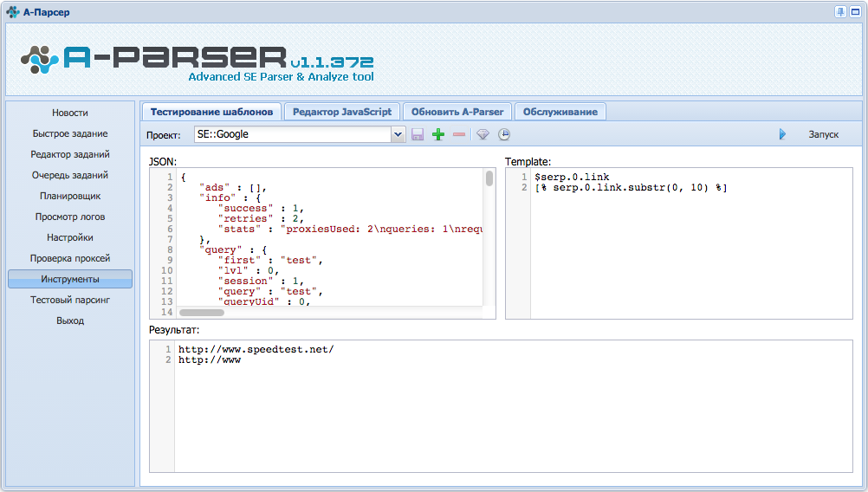Screen dimensions: 868x492
Task: Click the JSON editor horizontal scrollbar thumb
Action: 202,313
